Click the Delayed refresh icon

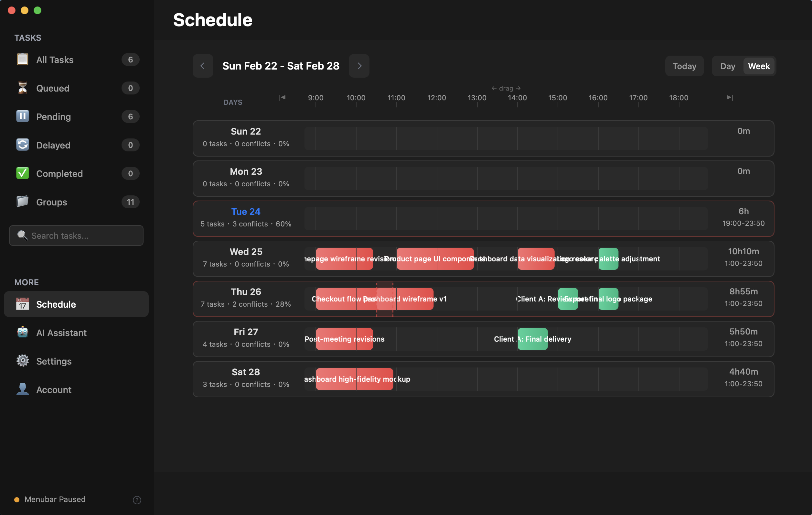[x=22, y=145]
